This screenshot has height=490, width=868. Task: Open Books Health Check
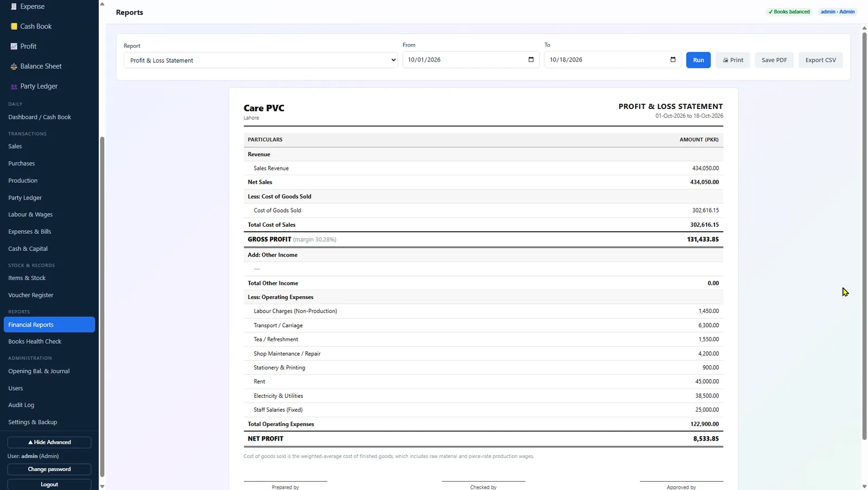[x=35, y=342]
